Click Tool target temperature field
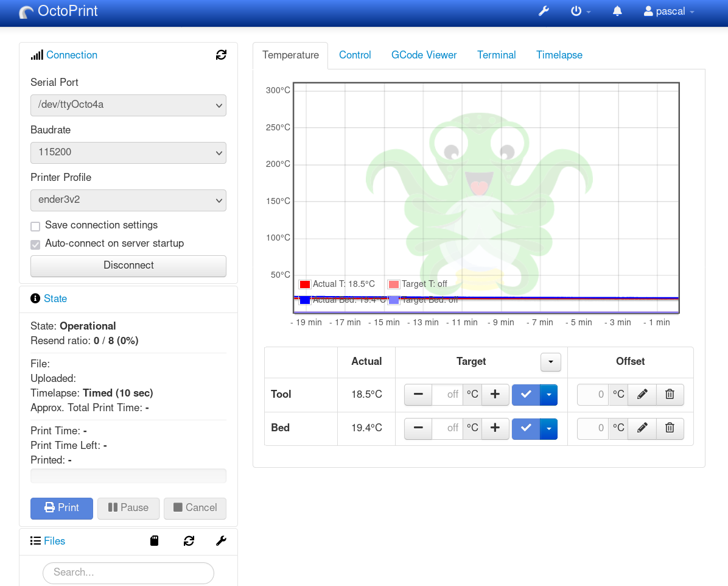 point(447,395)
